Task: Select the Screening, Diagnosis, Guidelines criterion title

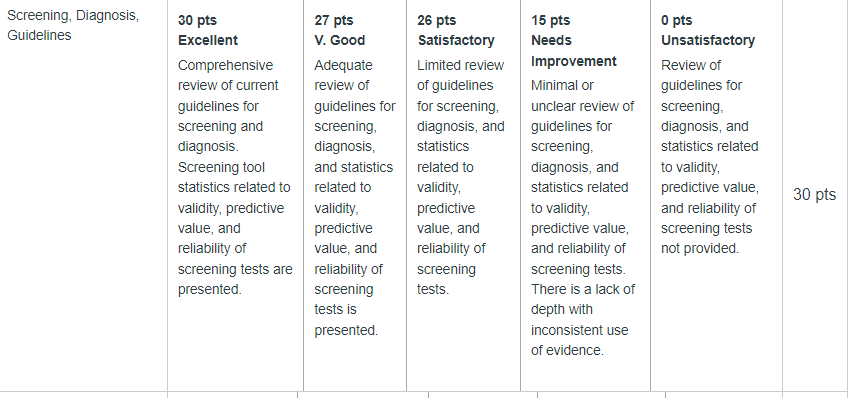Action: [73, 25]
